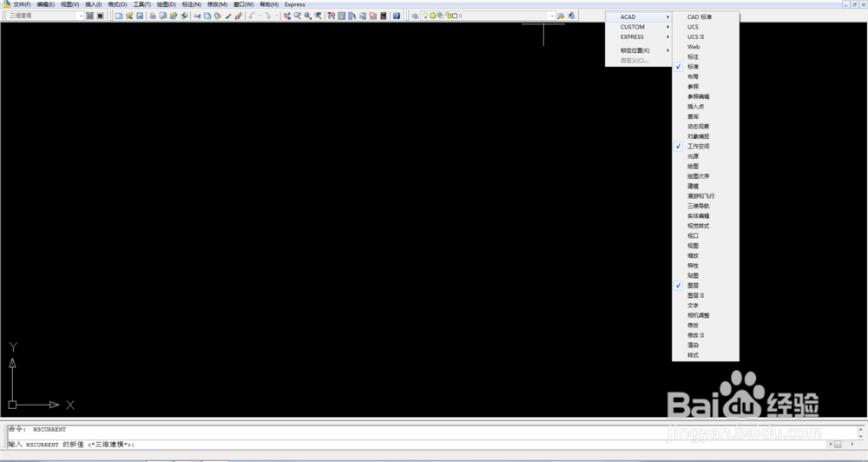The image size is (868, 462).
Task: Enable the UCS II toolbar entry
Action: pos(705,36)
